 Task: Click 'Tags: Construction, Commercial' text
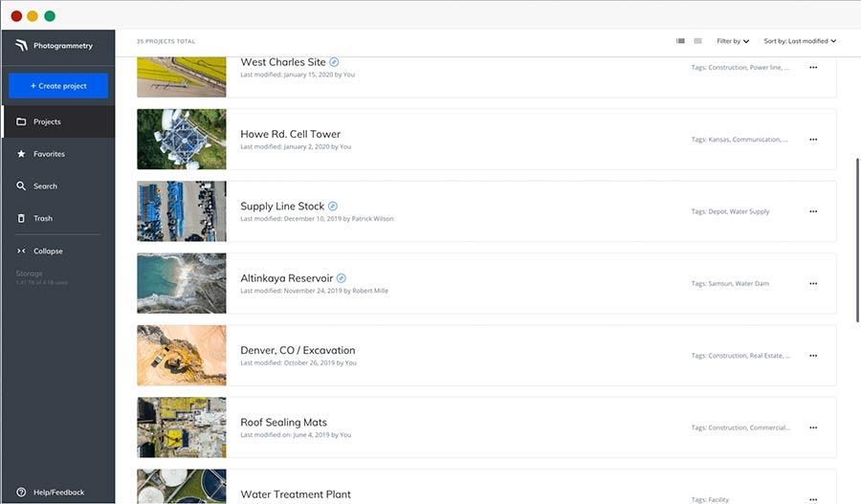coord(740,427)
